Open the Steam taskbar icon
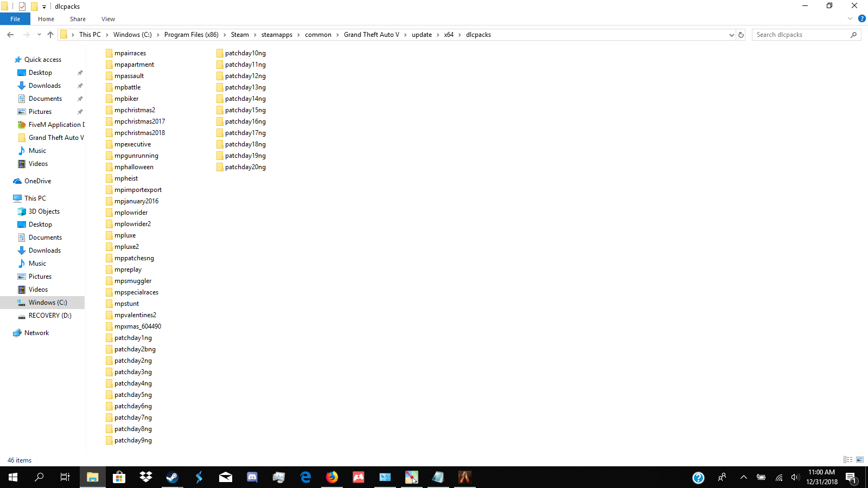The height and width of the screenshot is (488, 868). coord(172,477)
